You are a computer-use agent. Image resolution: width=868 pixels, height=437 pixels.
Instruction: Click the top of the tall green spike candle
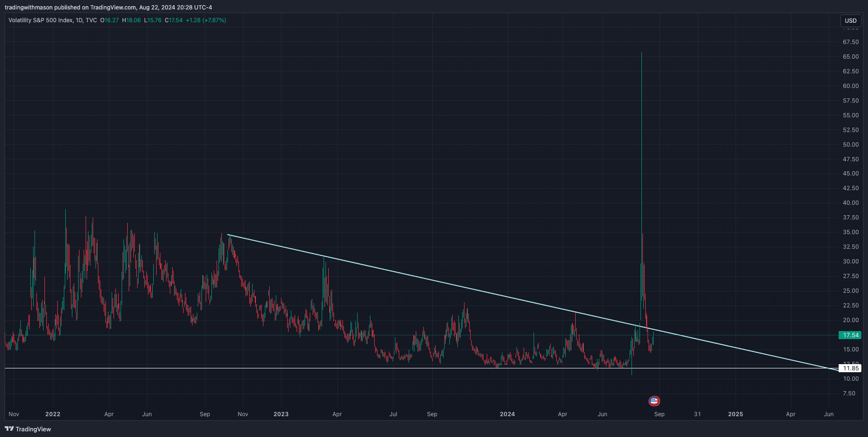(641, 53)
